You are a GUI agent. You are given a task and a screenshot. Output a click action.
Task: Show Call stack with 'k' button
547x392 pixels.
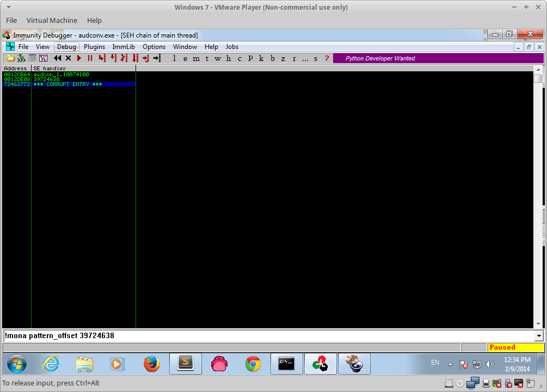(261, 58)
